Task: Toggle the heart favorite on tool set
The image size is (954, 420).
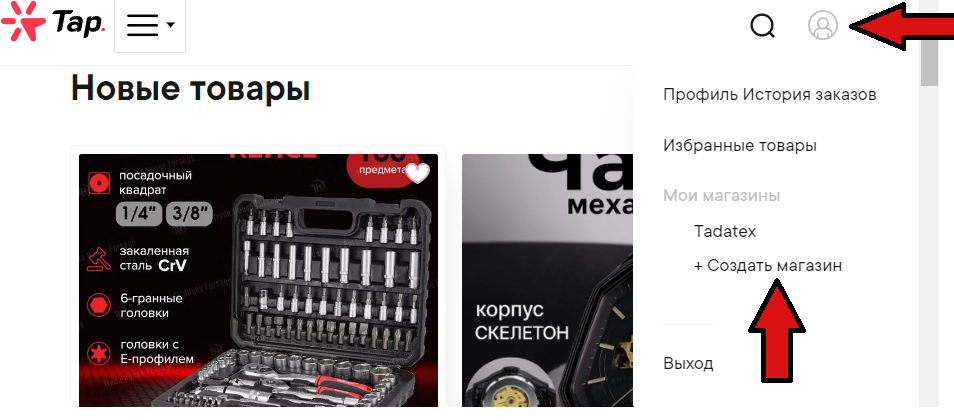Action: 418,173
